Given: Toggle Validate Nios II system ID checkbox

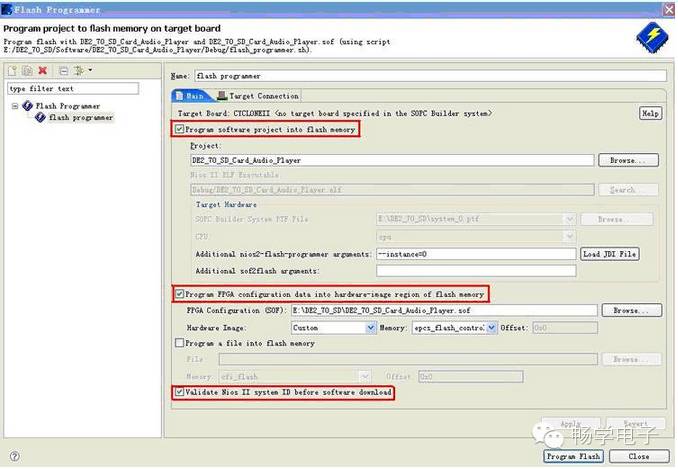Looking at the screenshot, I should 179,392.
